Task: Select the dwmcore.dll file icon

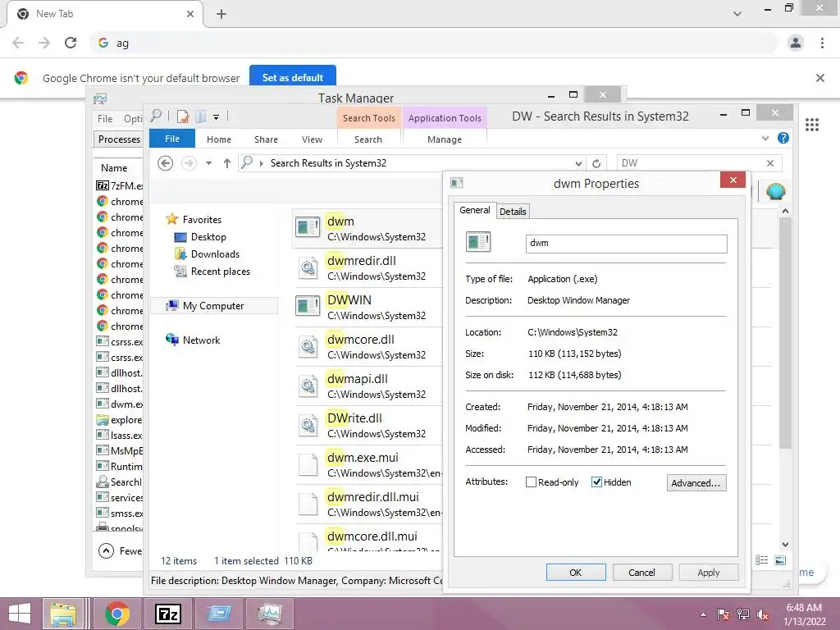Action: [x=308, y=346]
